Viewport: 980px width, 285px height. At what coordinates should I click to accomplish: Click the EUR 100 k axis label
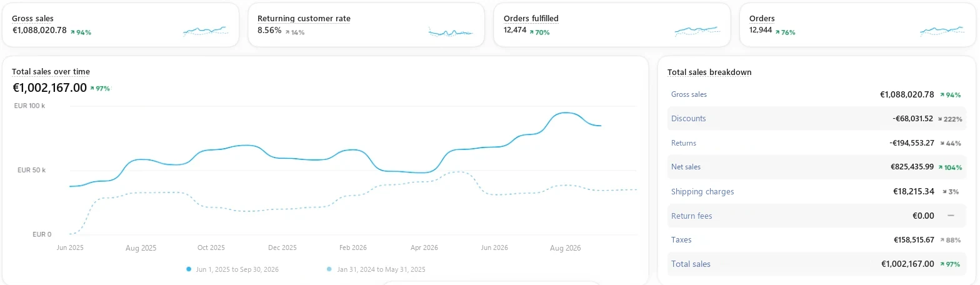point(29,106)
